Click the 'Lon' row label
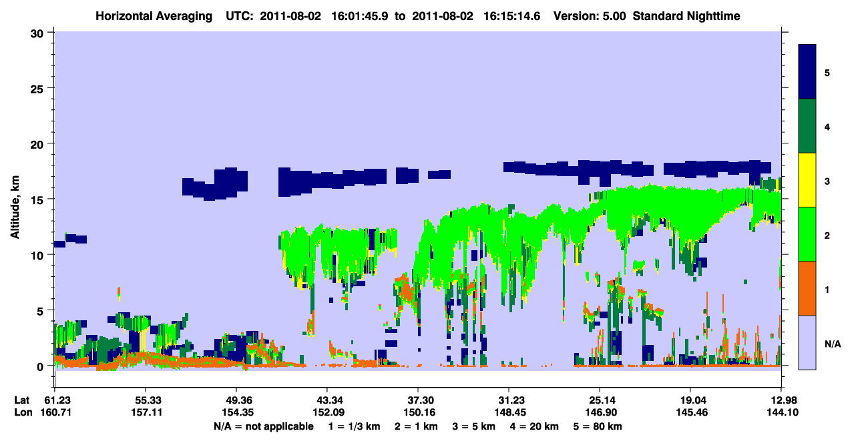The height and width of the screenshot is (445, 868). (23, 412)
